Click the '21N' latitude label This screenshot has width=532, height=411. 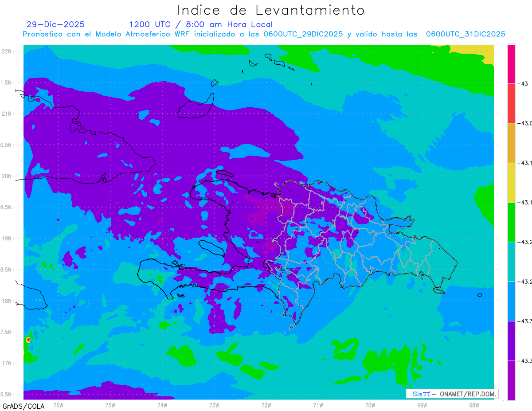7,114
